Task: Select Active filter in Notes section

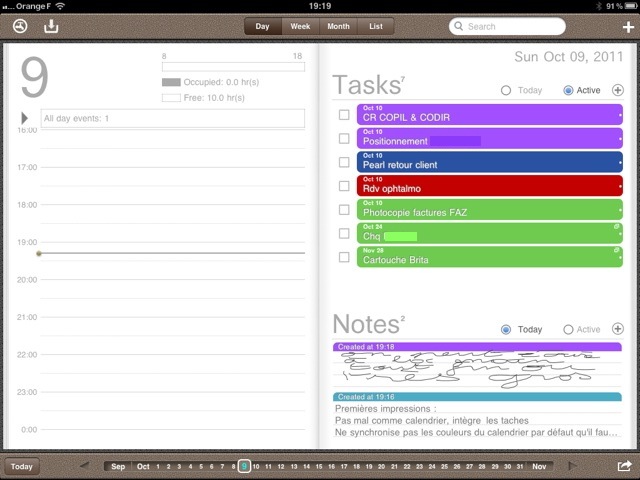Action: click(x=569, y=330)
